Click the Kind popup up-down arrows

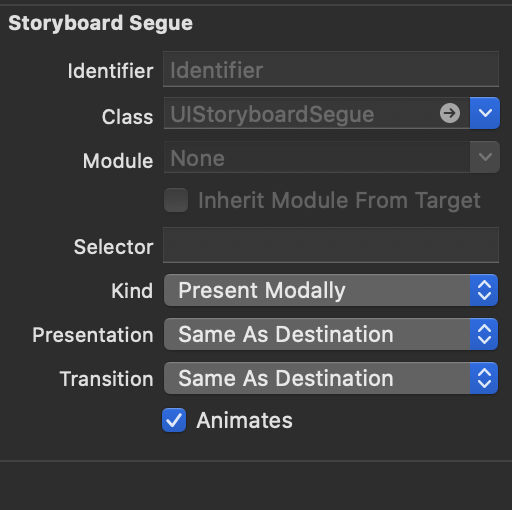[484, 290]
